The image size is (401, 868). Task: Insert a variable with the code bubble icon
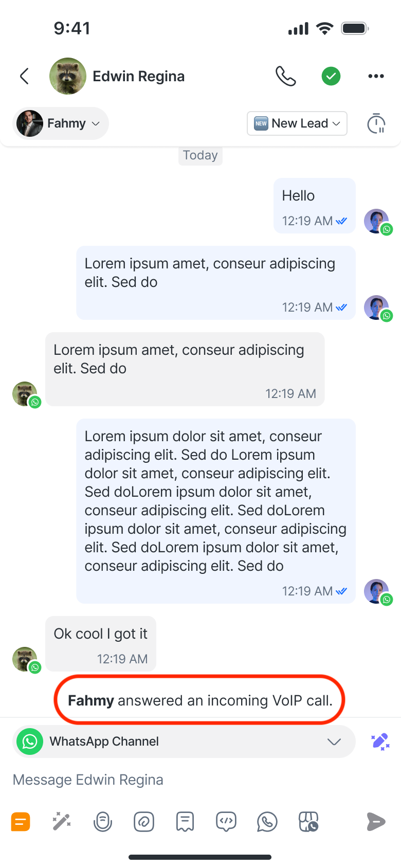(226, 822)
